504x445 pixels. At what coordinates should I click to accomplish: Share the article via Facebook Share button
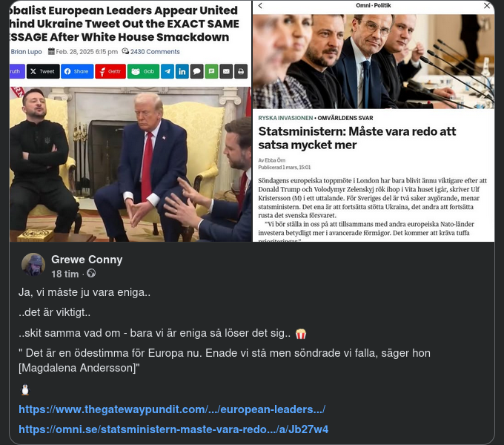77,71
